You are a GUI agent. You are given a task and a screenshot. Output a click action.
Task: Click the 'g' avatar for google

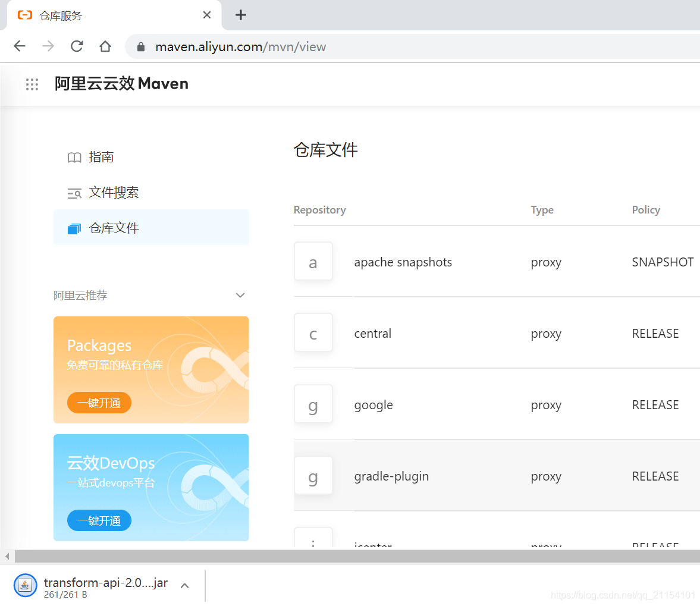pyautogui.click(x=313, y=404)
